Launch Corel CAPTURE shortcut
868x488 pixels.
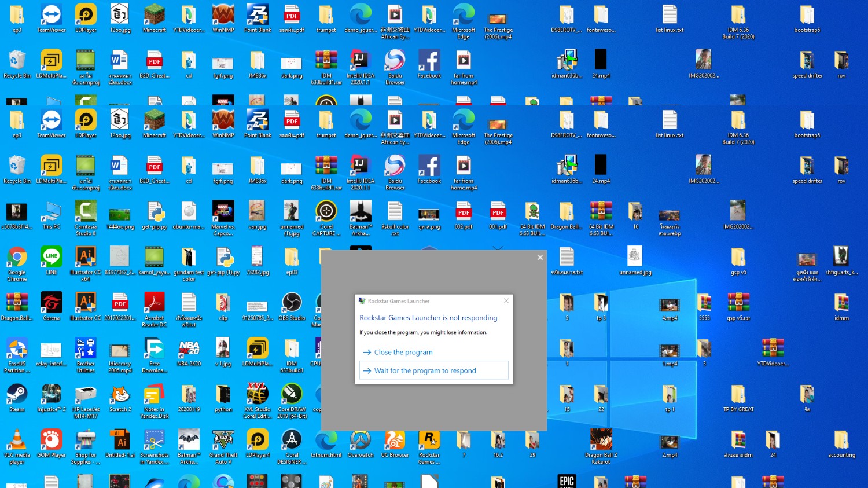(326, 219)
